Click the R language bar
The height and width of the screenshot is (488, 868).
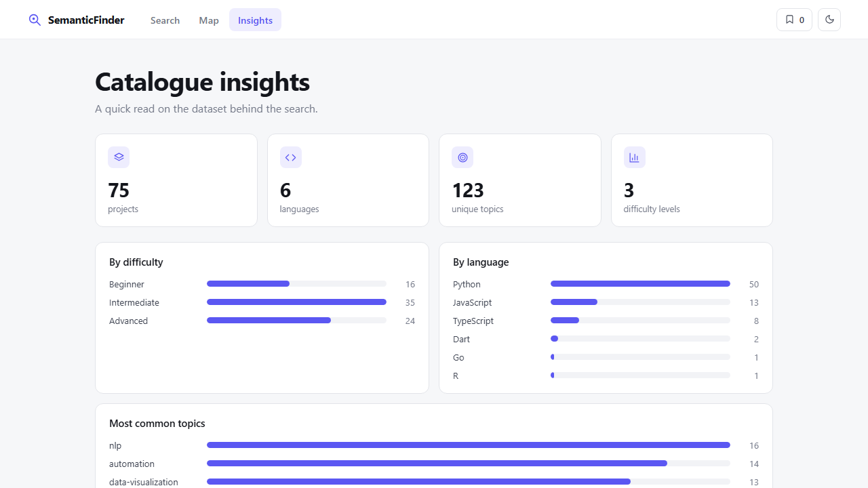tap(640, 375)
